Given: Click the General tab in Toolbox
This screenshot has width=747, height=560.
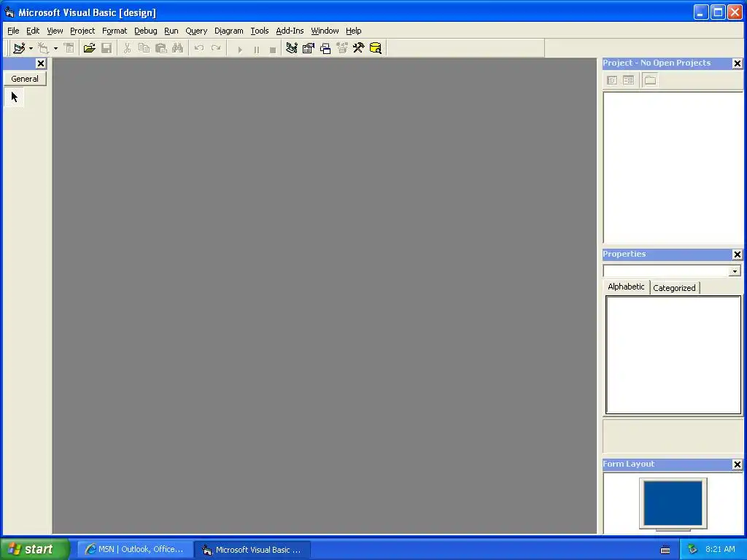Looking at the screenshot, I should pos(25,79).
